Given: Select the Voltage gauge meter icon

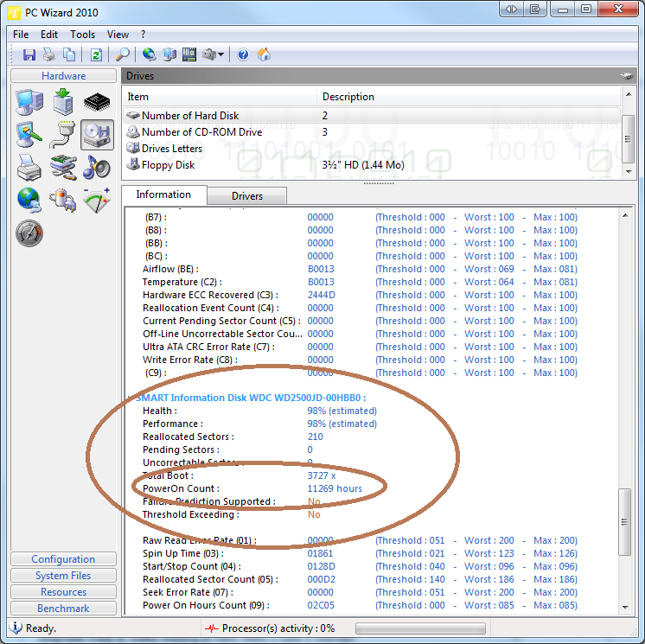Looking at the screenshot, I should click(97, 201).
